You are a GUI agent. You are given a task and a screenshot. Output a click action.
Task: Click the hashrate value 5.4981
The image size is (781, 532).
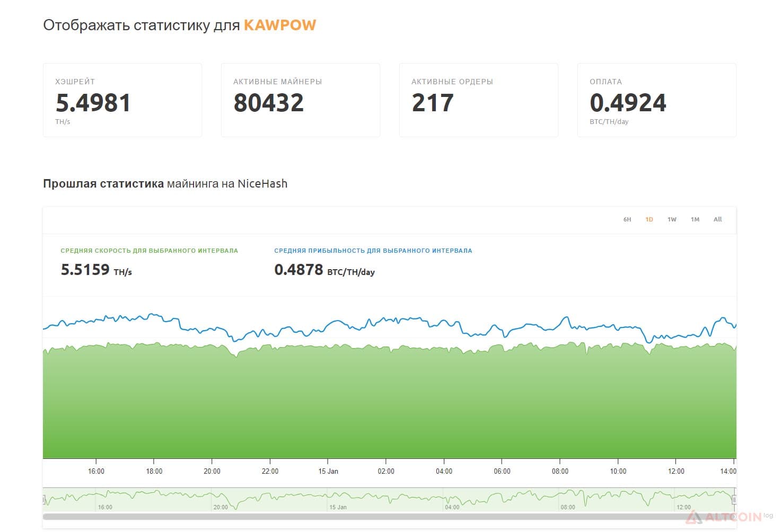click(93, 103)
